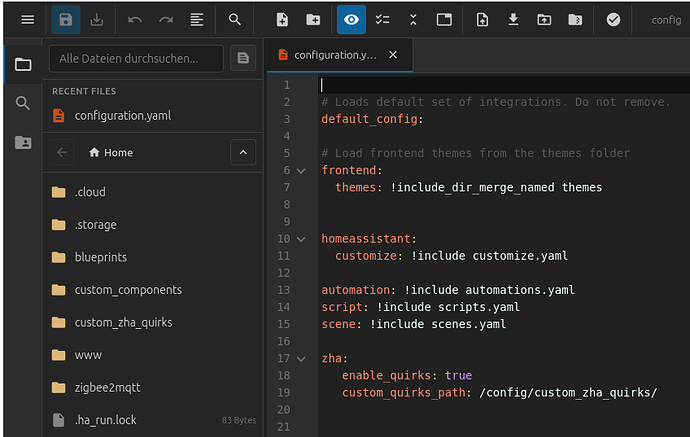Open search in the top toolbar
This screenshot has height=437, width=690.
[235, 20]
